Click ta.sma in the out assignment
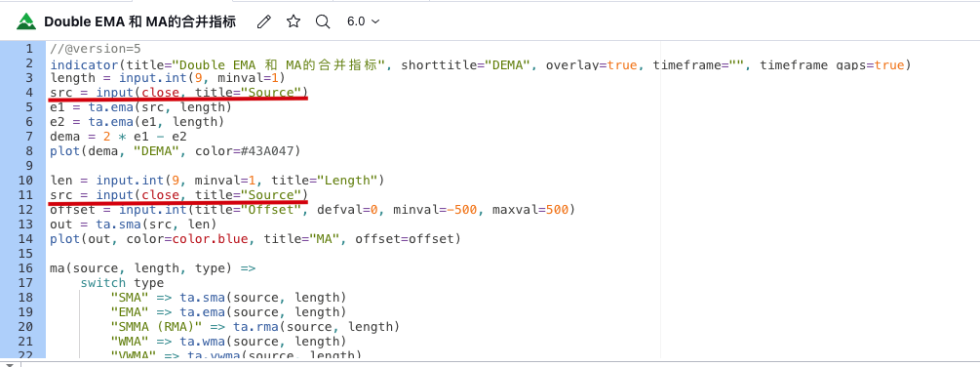 tap(118, 224)
